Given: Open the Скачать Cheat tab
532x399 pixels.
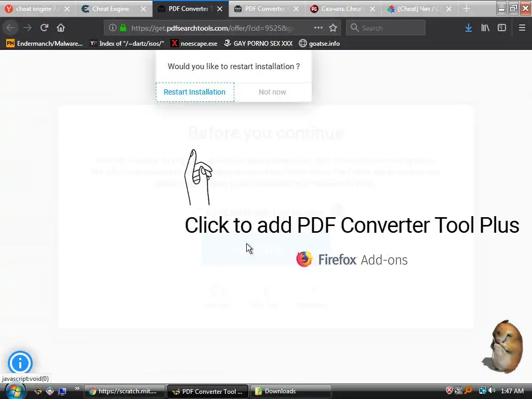Looking at the screenshot, I should tap(341, 9).
